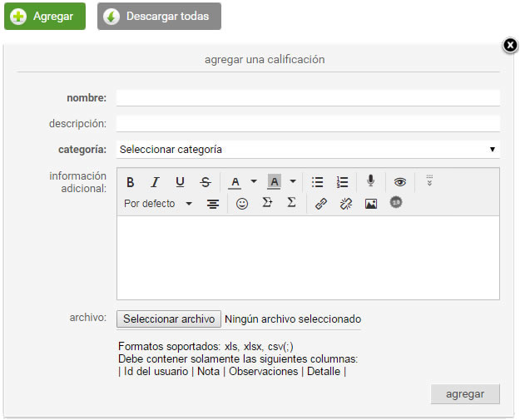Click the green Agregar button
520x420 pixels.
click(x=45, y=17)
